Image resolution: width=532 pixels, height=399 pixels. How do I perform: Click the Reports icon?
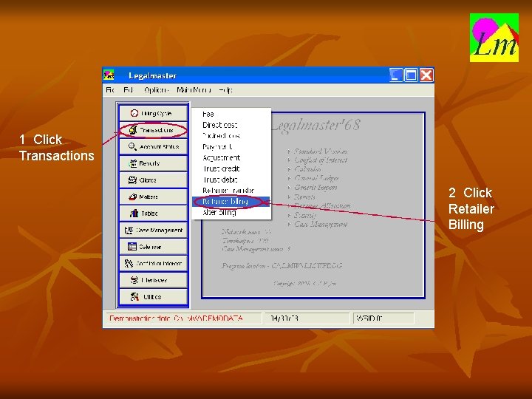133,163
